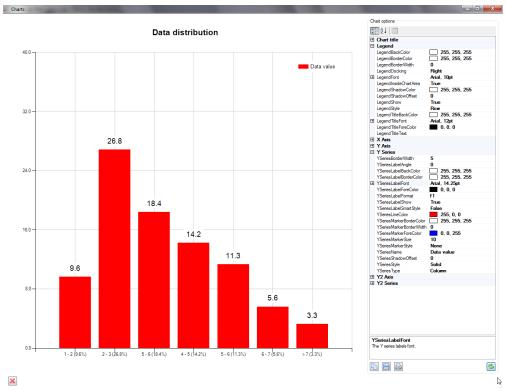The image size is (506, 391).
Task: Switch property grid to Categorized view
Action: click(375, 31)
